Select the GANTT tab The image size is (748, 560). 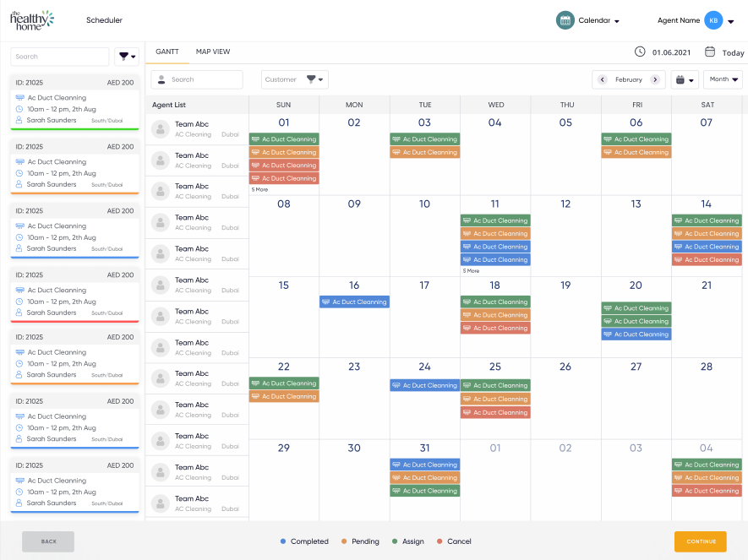pyautogui.click(x=167, y=52)
